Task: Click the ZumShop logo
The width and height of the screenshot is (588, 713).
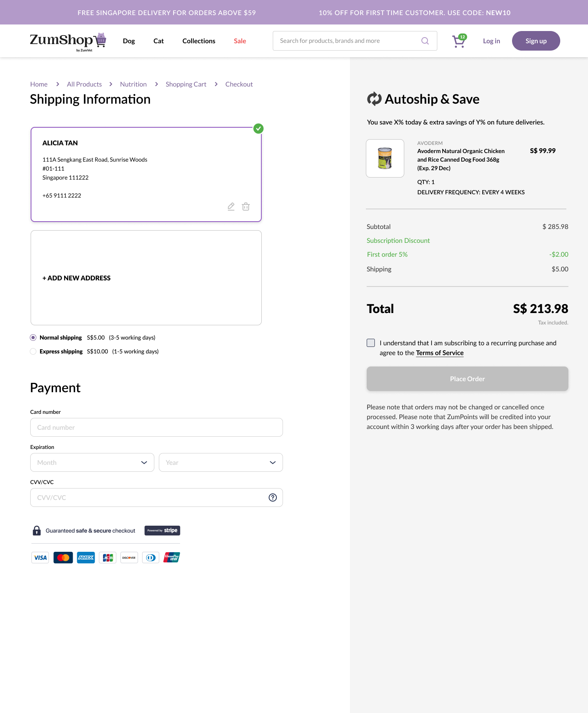Action: (68, 41)
